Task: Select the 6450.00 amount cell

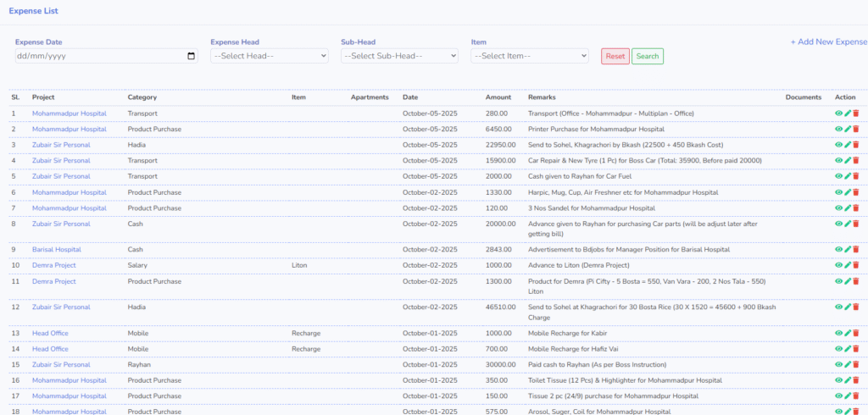Action: tap(497, 129)
